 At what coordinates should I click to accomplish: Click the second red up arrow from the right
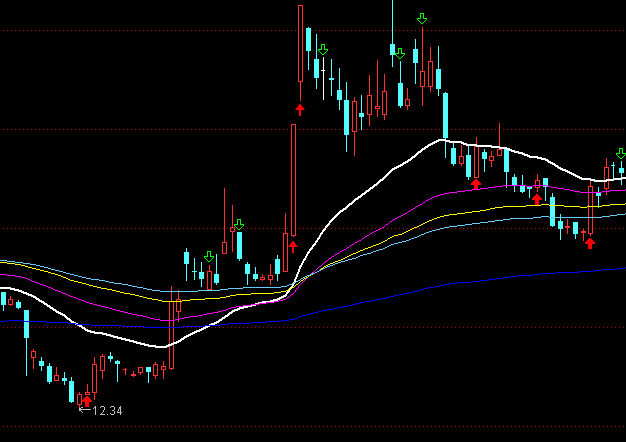[537, 198]
